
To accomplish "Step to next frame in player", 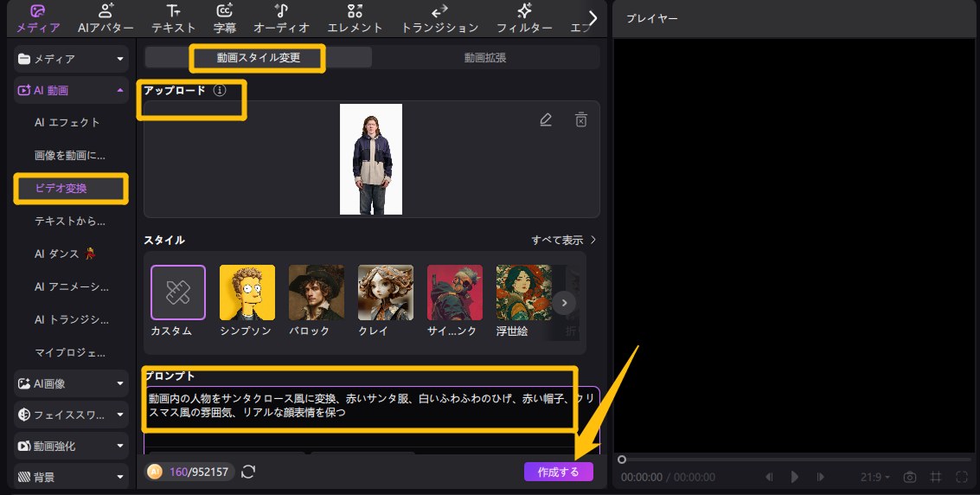I will (821, 477).
